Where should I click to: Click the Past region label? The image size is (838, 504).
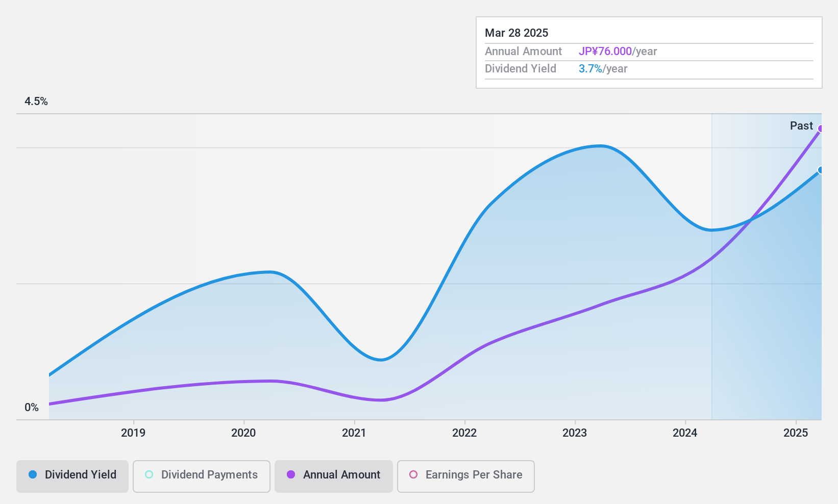[x=801, y=126]
